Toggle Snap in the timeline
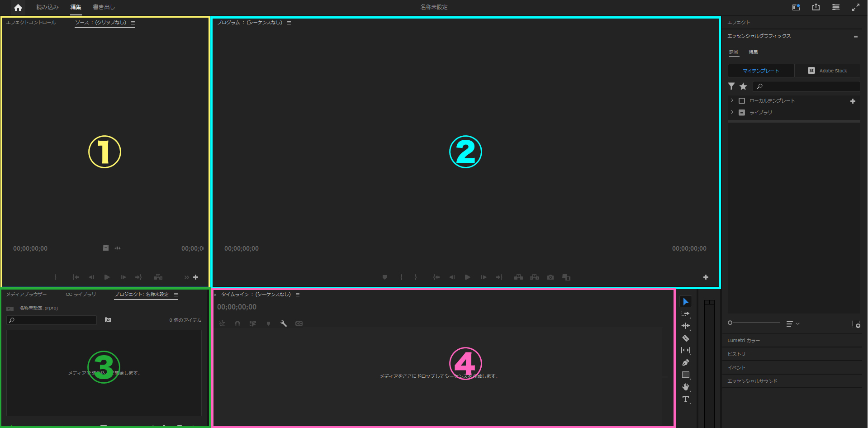The height and width of the screenshot is (428, 868). pos(237,323)
